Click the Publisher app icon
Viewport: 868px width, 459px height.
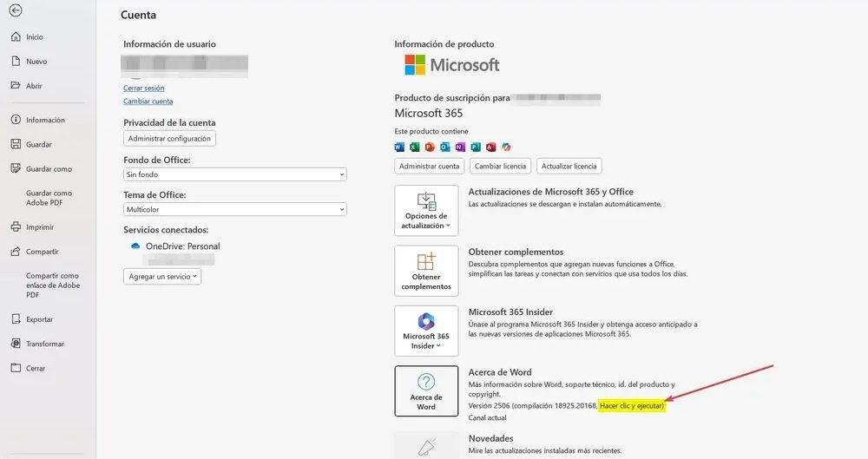[476, 147]
